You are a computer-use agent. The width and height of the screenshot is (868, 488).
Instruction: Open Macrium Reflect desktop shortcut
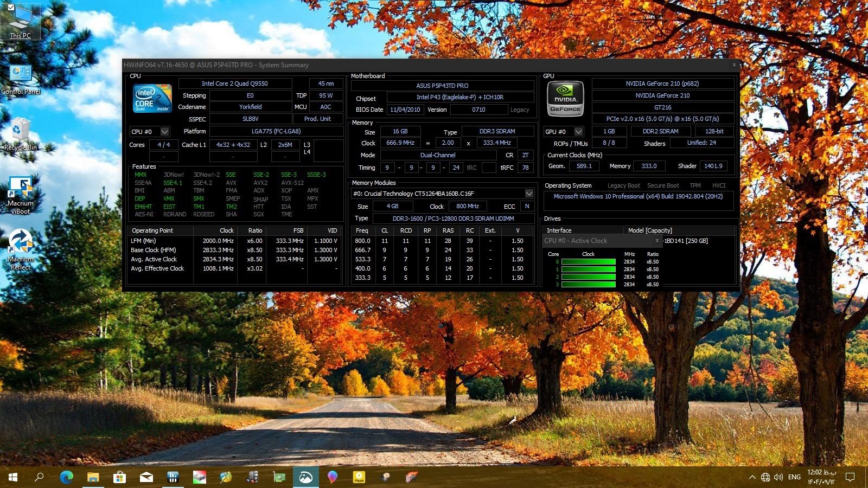click(21, 248)
